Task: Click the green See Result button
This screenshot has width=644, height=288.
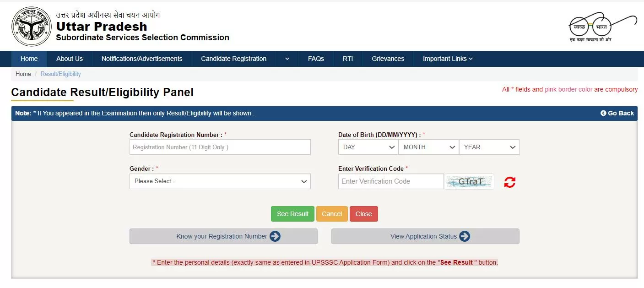Action: coord(292,214)
